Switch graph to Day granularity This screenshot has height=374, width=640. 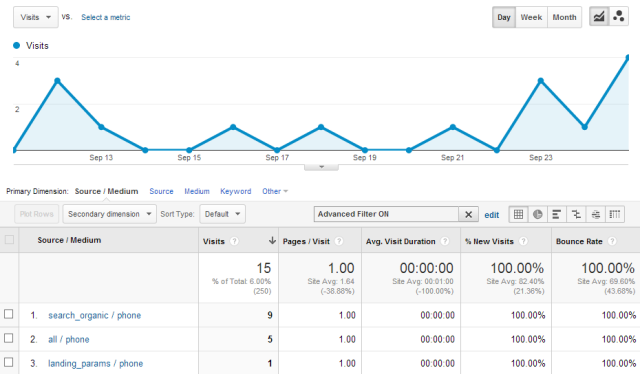(x=504, y=17)
